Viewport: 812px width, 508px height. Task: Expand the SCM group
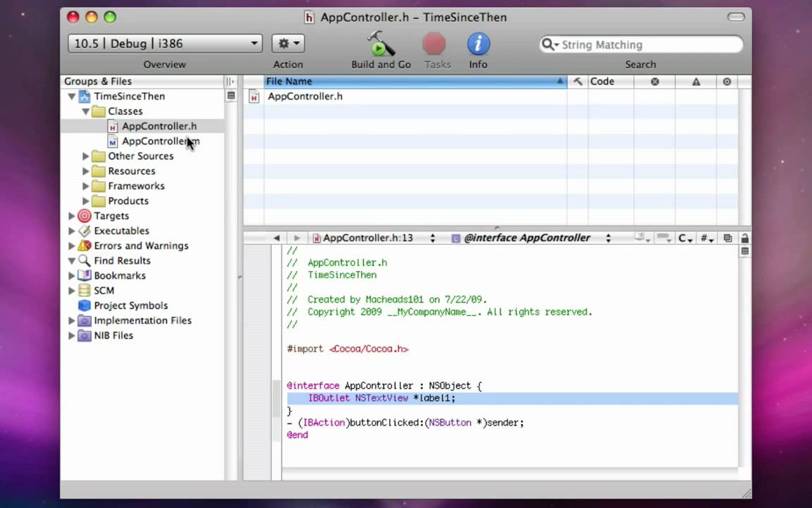[x=71, y=291]
